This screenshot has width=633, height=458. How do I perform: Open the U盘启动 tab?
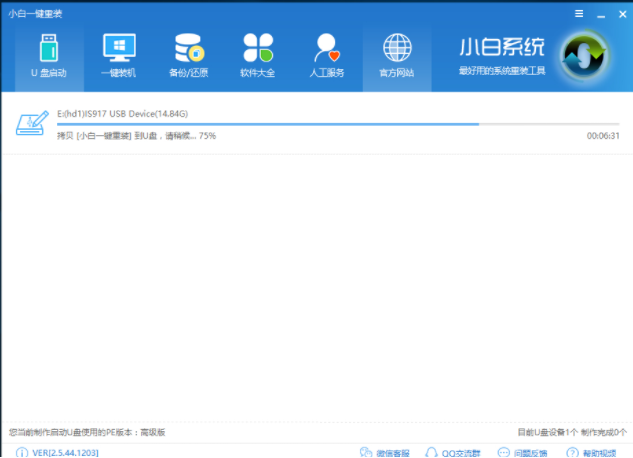(x=48, y=57)
